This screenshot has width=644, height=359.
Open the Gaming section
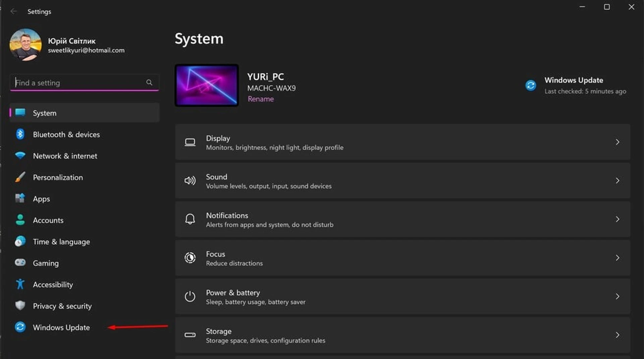coord(85,263)
